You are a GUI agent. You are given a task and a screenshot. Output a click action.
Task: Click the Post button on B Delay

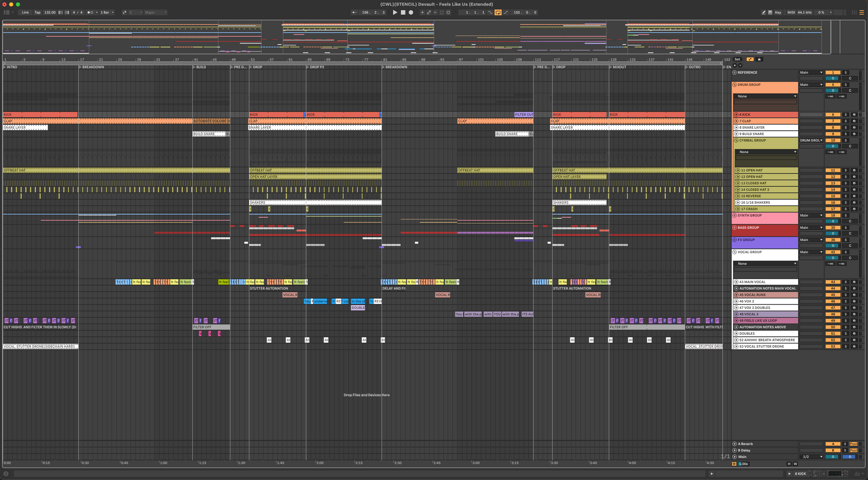click(x=854, y=451)
